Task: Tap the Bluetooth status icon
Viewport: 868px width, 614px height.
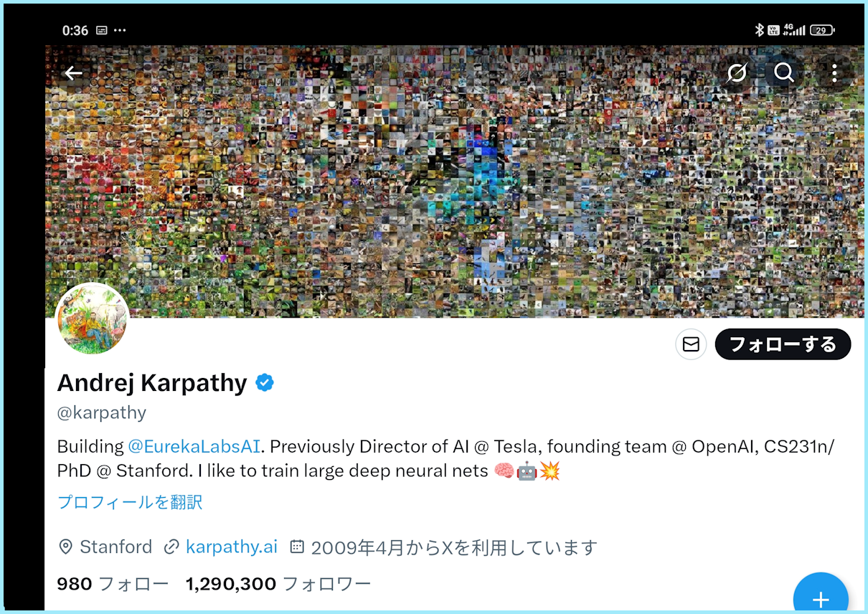Action: 759,30
